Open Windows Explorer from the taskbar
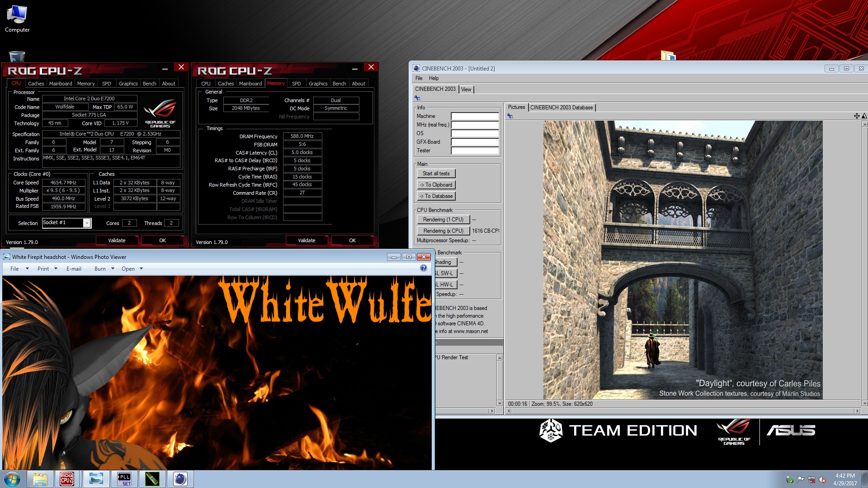This screenshot has height=488, width=868. point(40,479)
